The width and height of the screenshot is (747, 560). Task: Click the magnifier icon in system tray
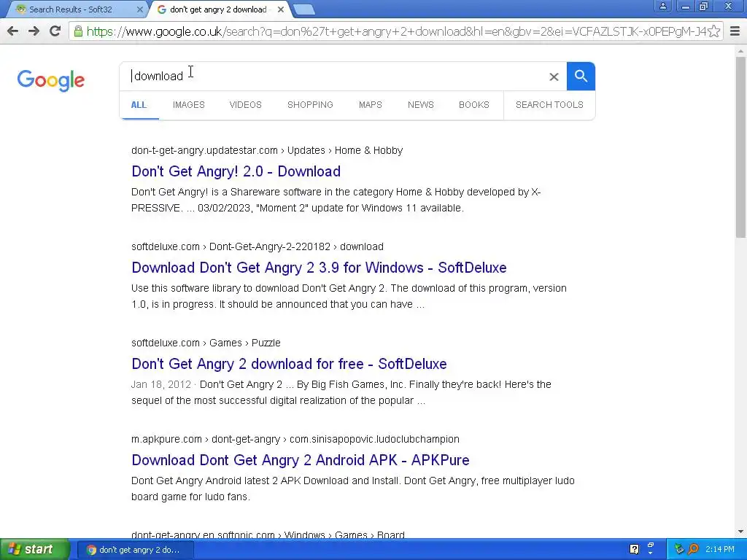(x=693, y=549)
